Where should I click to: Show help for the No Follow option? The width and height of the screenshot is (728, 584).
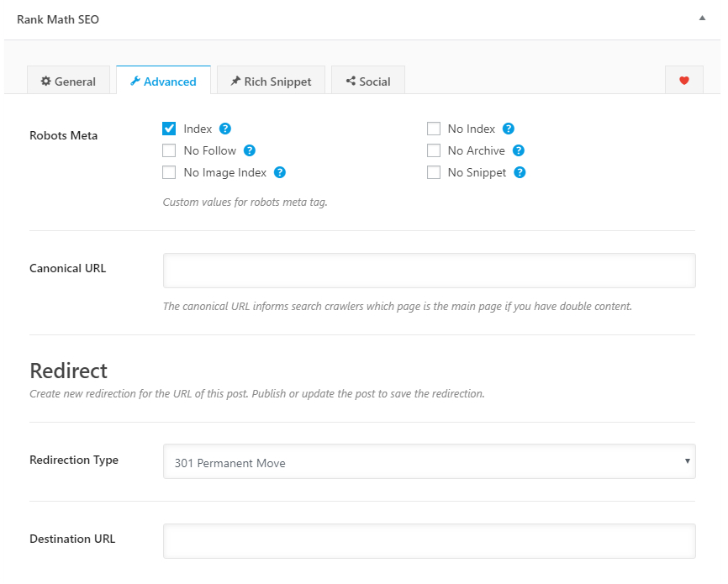pyautogui.click(x=250, y=150)
